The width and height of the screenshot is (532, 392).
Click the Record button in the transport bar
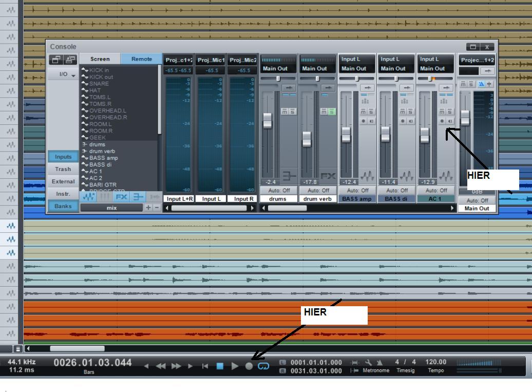[x=249, y=366]
